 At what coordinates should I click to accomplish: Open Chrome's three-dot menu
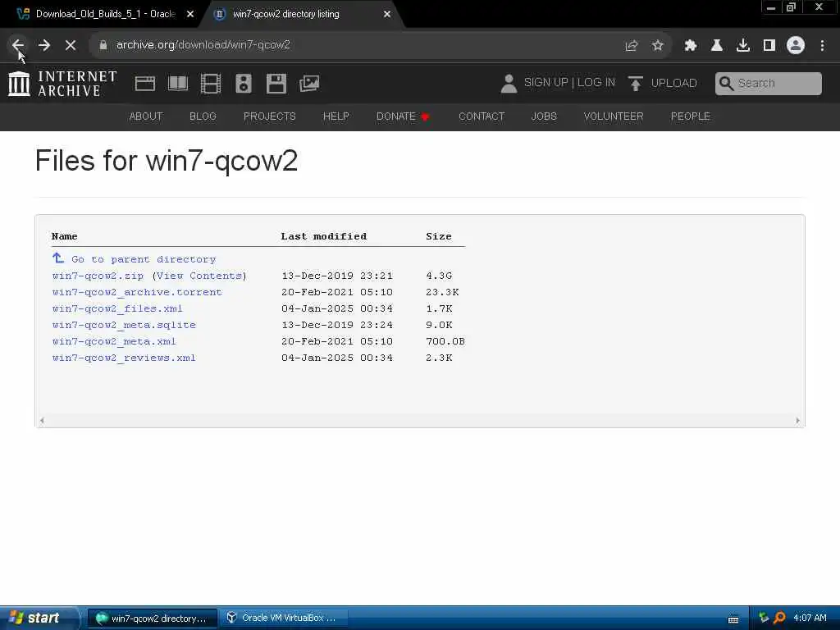[822, 46]
